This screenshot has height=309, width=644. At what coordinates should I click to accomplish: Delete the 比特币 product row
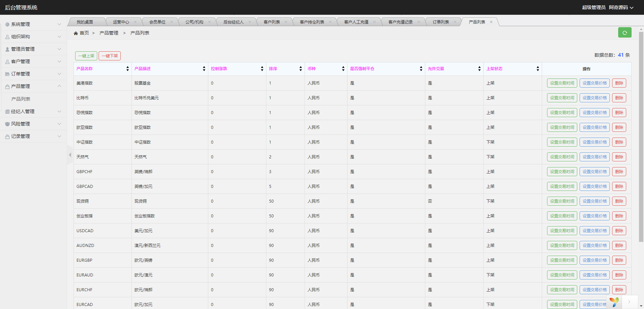(x=619, y=98)
